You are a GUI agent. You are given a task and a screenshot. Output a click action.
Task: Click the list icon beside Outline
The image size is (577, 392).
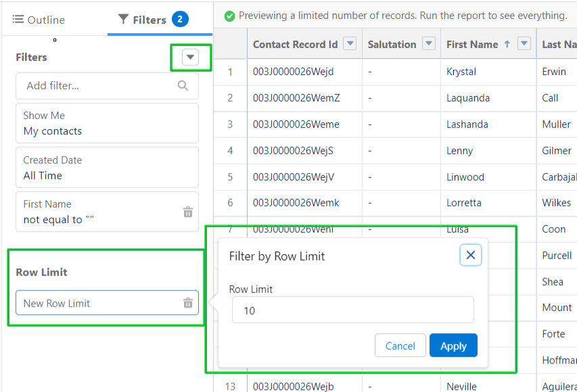(x=18, y=20)
